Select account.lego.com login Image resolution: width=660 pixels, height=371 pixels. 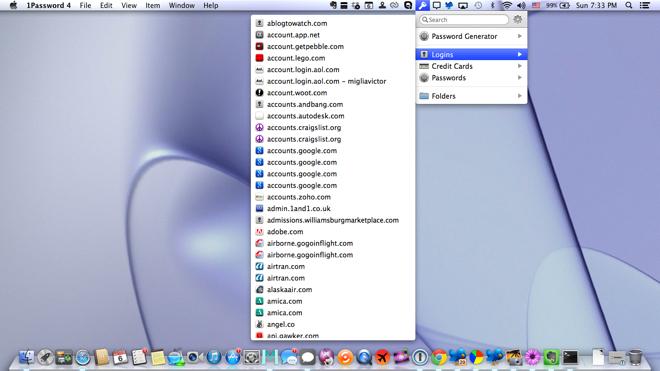pos(333,58)
